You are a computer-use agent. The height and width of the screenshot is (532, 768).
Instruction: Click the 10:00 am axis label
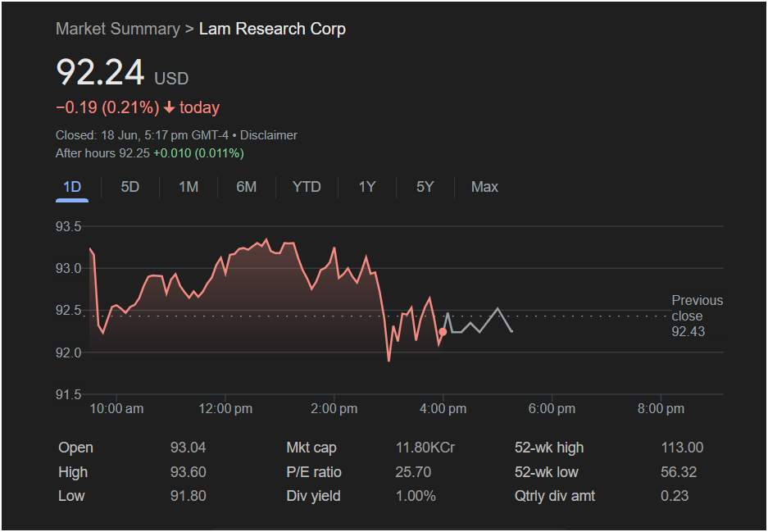click(x=116, y=409)
